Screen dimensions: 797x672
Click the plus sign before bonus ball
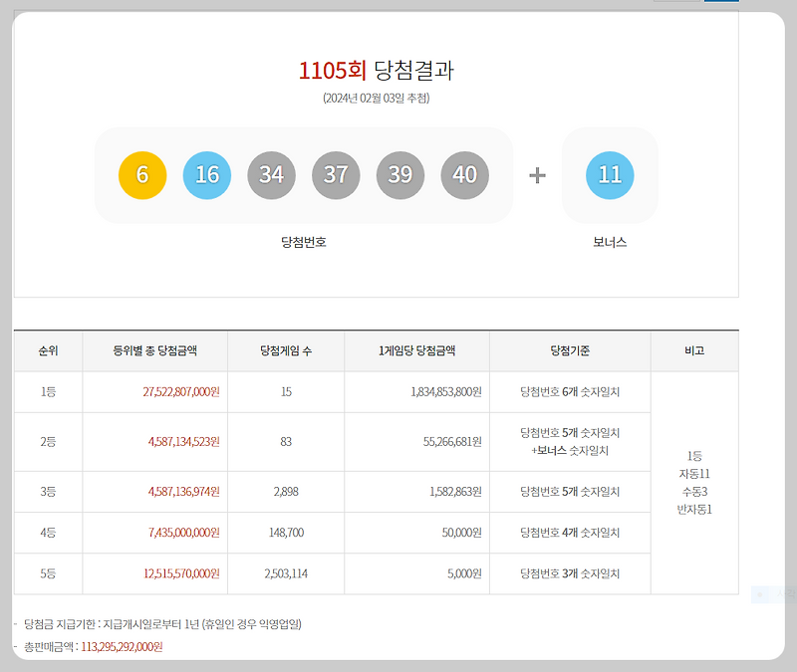click(537, 176)
